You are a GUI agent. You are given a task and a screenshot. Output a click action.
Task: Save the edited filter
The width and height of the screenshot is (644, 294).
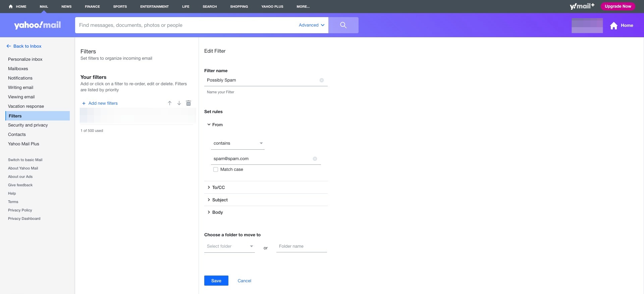point(216,281)
